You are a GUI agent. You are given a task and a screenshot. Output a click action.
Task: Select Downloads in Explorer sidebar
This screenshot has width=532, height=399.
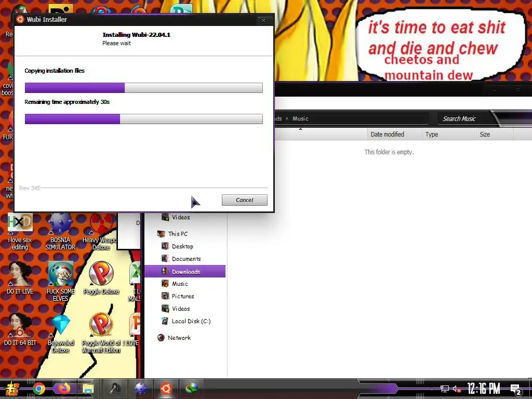[185, 271]
